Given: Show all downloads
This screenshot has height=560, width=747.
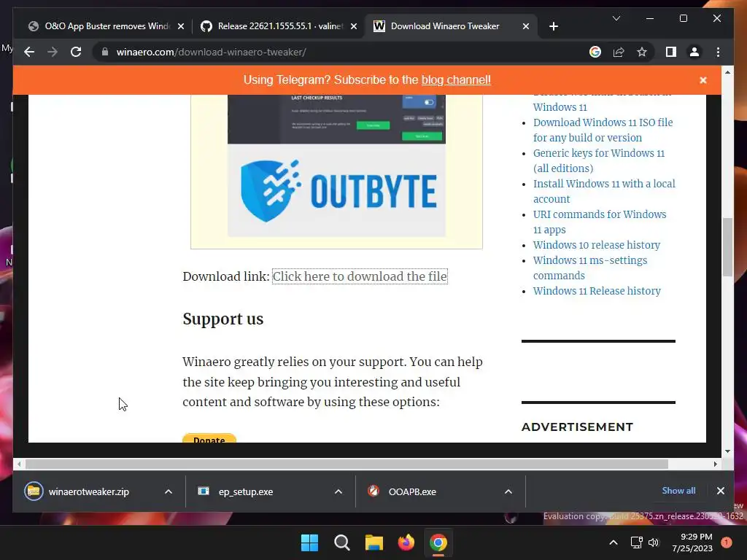Looking at the screenshot, I should (678, 491).
